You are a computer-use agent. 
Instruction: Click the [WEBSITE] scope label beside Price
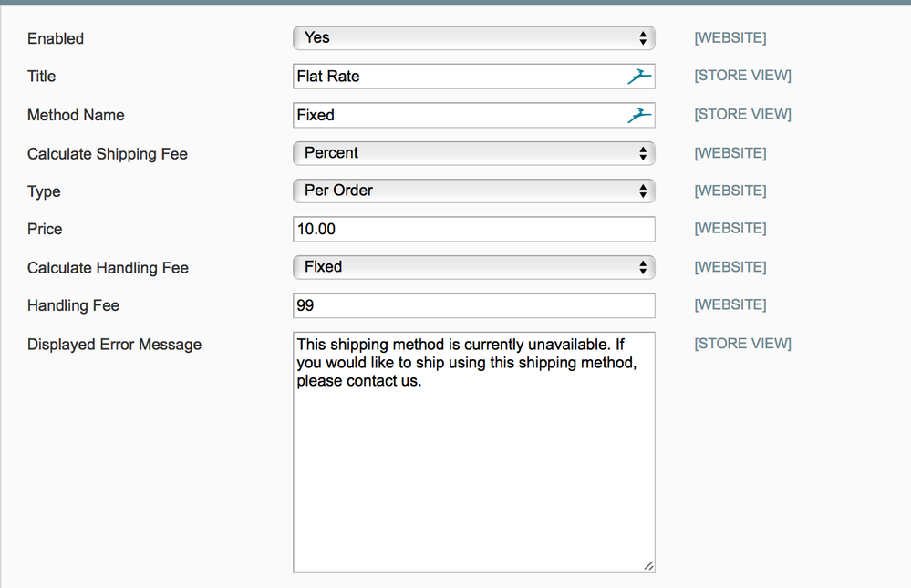coord(730,229)
